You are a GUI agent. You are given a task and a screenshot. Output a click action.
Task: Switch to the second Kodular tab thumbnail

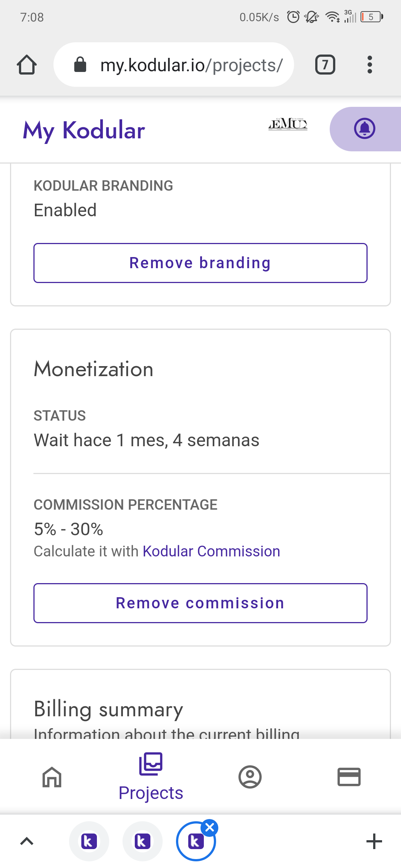(143, 841)
